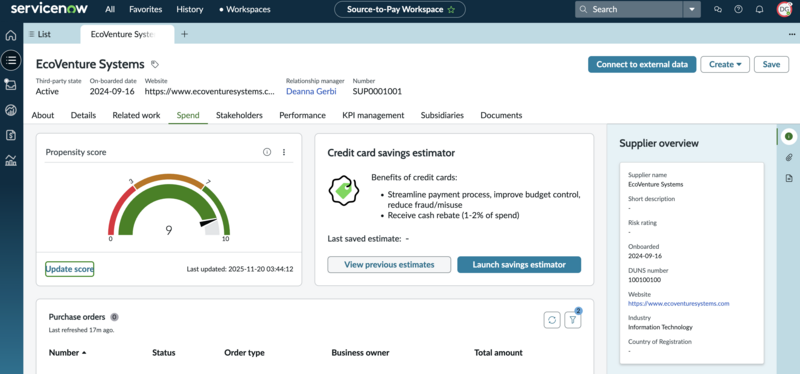Viewport: 800px width, 374px height.
Task: Open the Favorites menu
Action: pyautogui.click(x=145, y=9)
